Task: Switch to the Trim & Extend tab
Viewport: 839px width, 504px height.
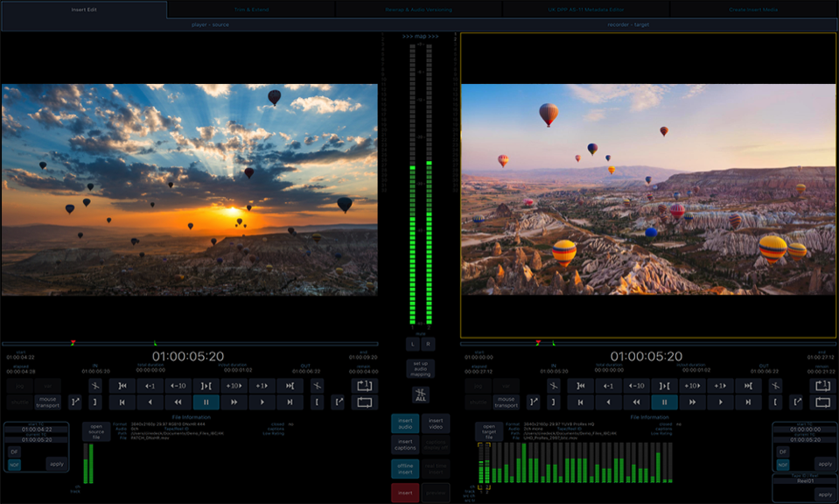Action: pos(250,10)
